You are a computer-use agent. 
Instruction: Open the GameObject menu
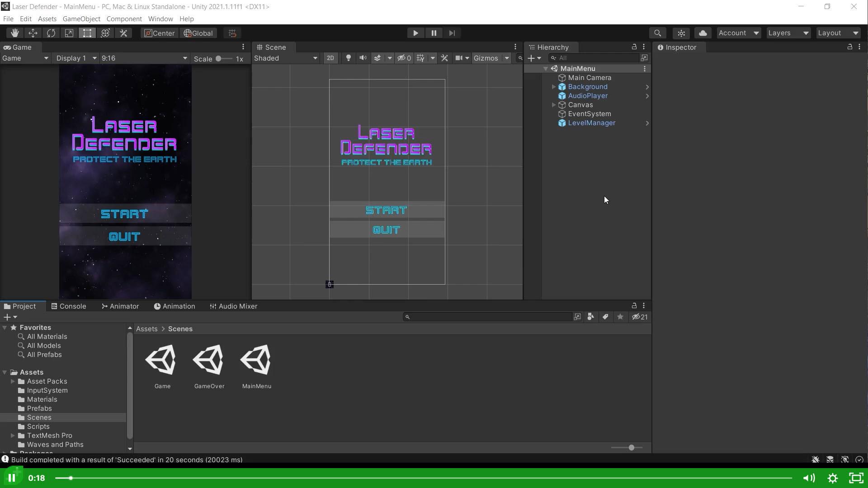tap(81, 19)
